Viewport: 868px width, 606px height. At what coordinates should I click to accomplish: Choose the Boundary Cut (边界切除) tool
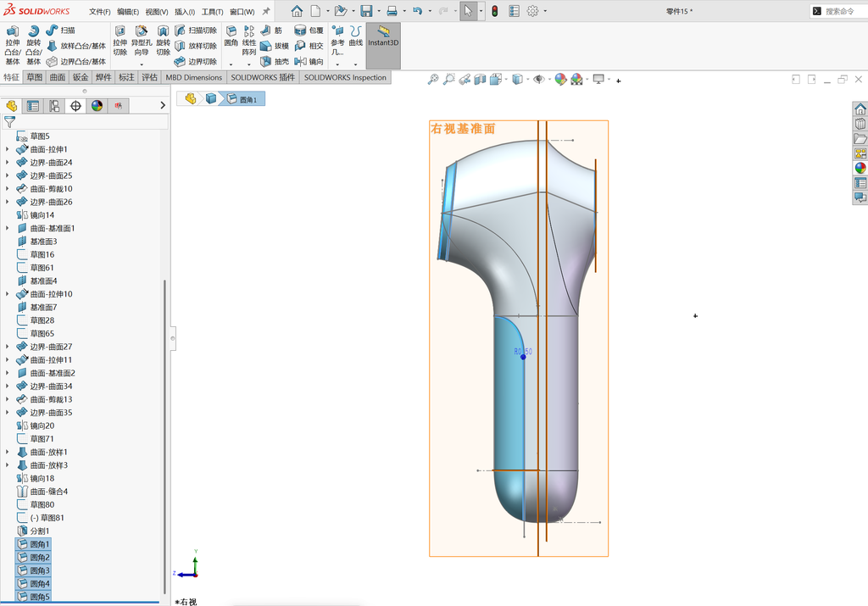196,61
